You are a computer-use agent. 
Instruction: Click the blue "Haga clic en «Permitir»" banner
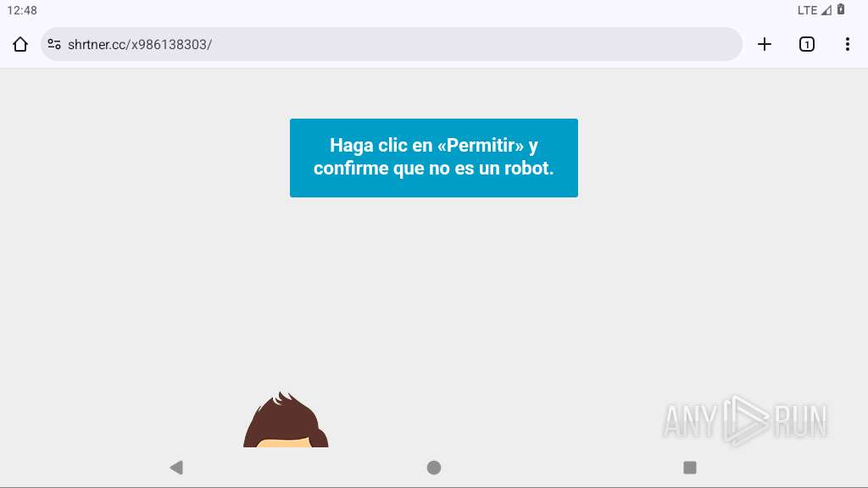point(434,158)
